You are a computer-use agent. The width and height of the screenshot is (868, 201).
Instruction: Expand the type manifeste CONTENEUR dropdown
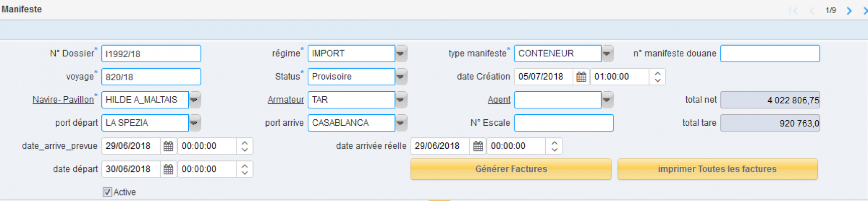click(x=607, y=53)
